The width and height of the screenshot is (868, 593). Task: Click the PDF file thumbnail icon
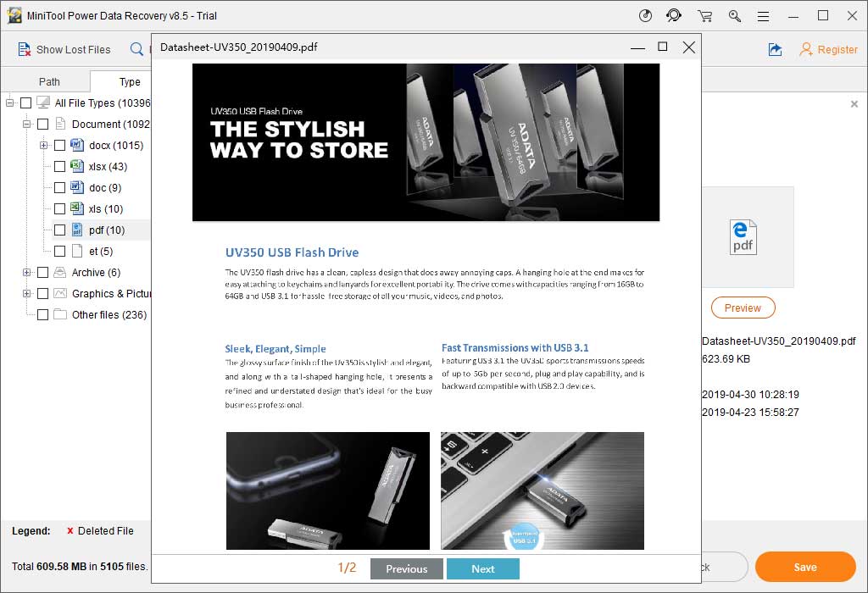coord(743,237)
